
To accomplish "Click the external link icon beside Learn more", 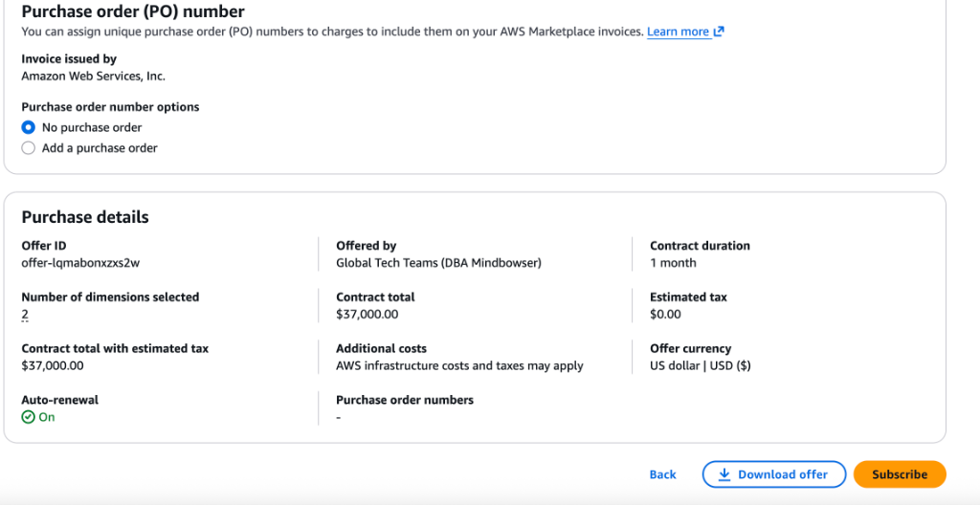I will click(x=719, y=32).
